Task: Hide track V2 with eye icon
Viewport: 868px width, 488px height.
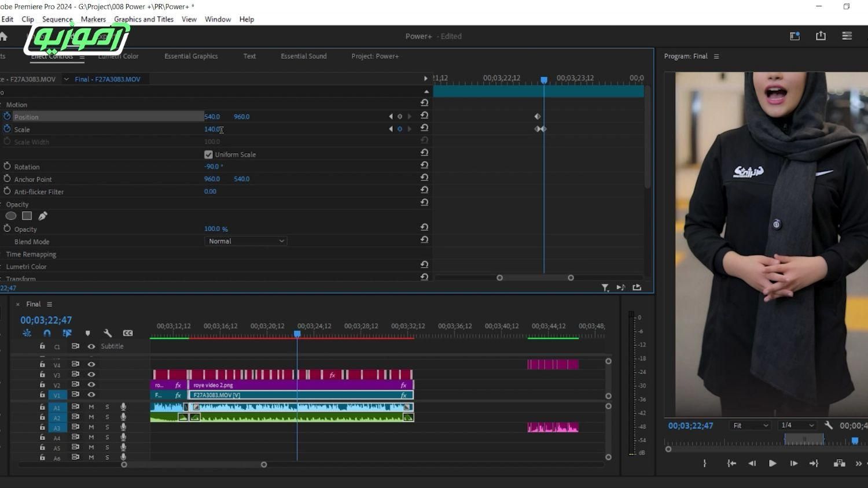Action: [91, 385]
